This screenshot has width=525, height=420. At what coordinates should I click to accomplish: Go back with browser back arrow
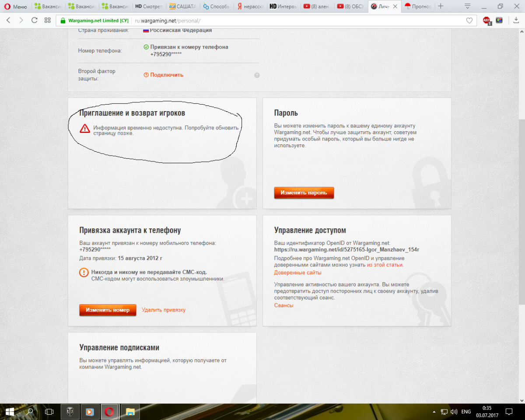[9, 21]
